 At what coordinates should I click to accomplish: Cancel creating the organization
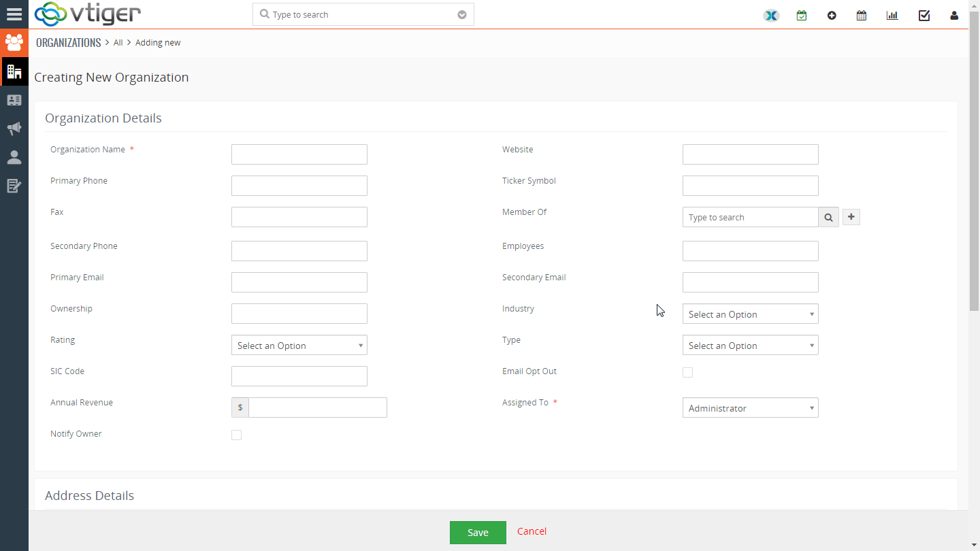click(532, 531)
